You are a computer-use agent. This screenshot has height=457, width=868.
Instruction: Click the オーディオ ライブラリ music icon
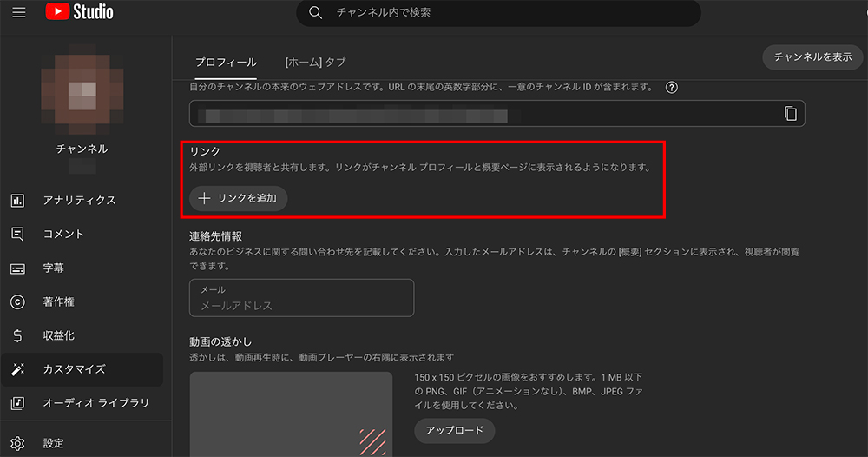pos(17,403)
